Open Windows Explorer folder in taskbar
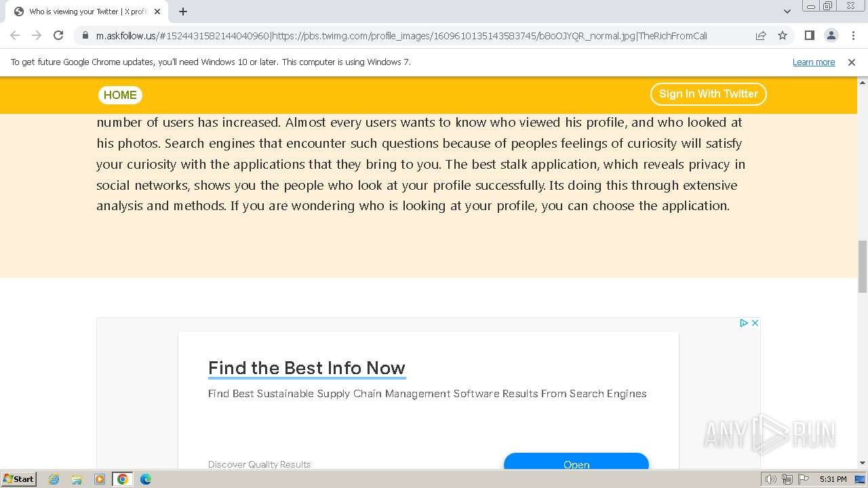Screen dimensions: 868x488 click(77, 479)
